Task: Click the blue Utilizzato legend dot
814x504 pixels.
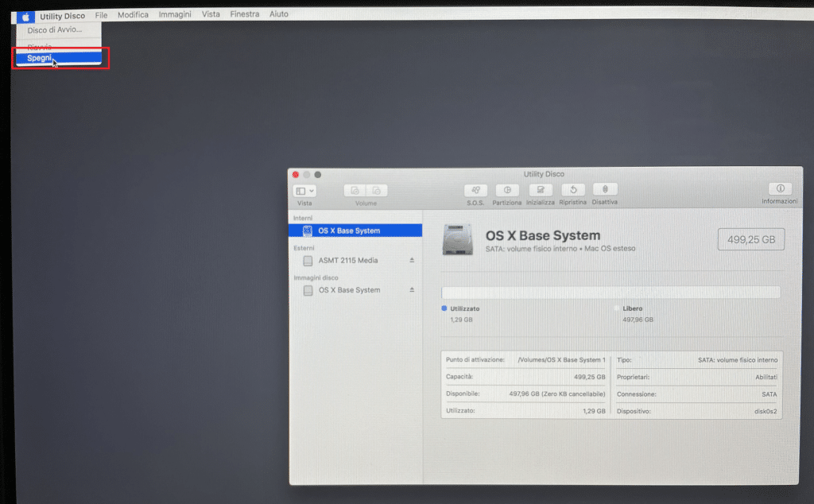Action: click(x=444, y=308)
